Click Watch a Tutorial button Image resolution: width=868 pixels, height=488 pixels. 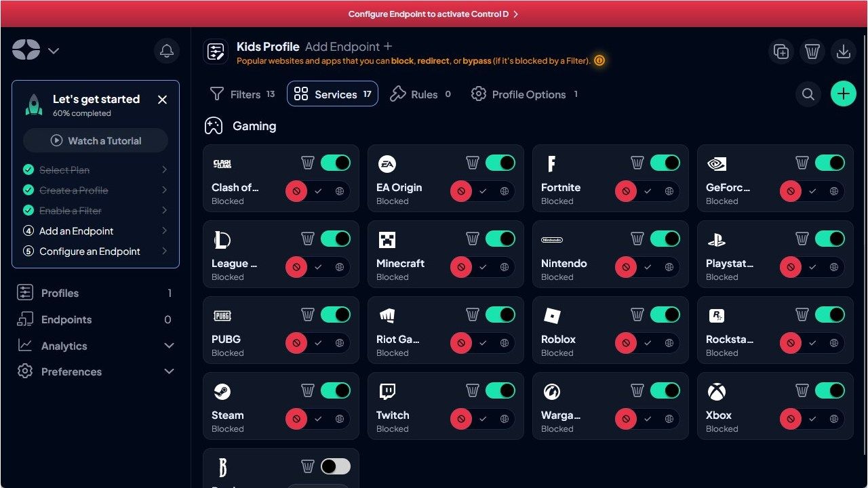point(96,141)
